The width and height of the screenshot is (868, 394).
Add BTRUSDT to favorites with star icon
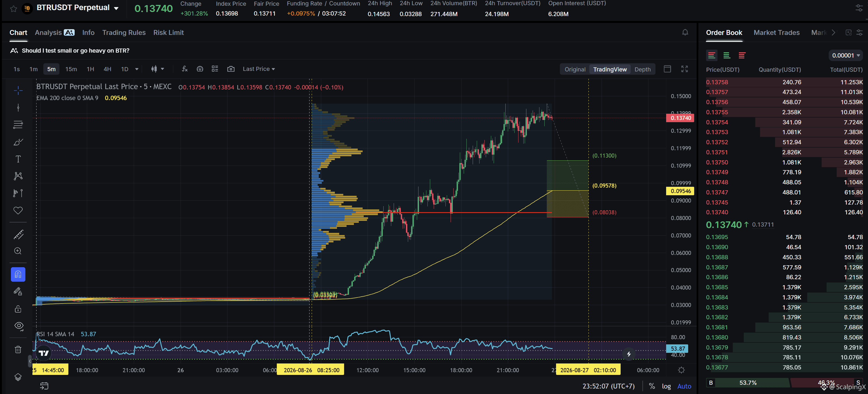pyautogui.click(x=13, y=9)
